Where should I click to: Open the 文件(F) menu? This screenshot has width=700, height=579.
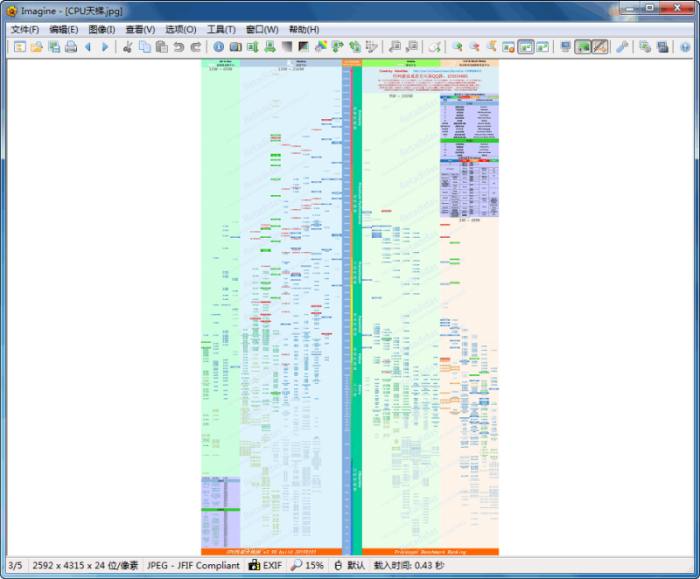point(25,30)
